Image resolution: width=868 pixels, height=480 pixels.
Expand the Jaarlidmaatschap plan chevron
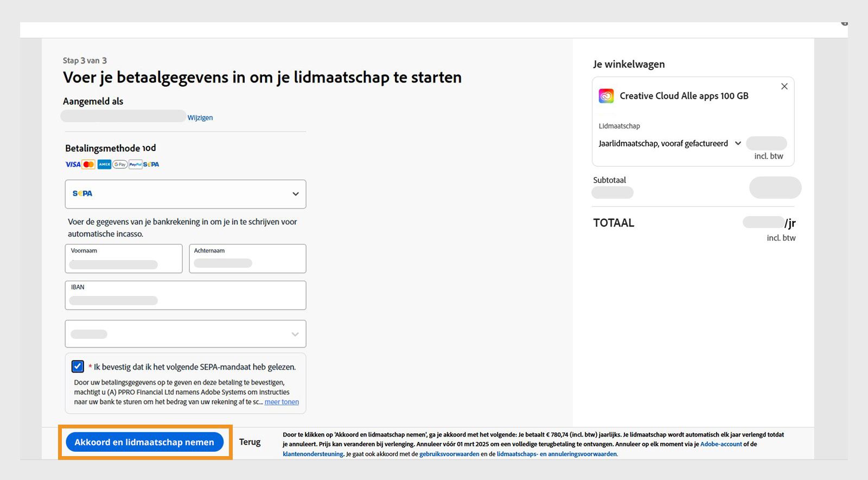738,143
